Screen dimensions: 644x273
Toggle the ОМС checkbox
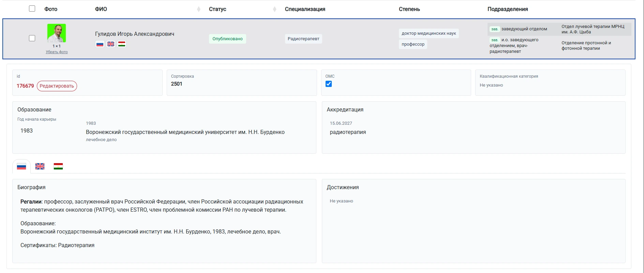pyautogui.click(x=329, y=84)
